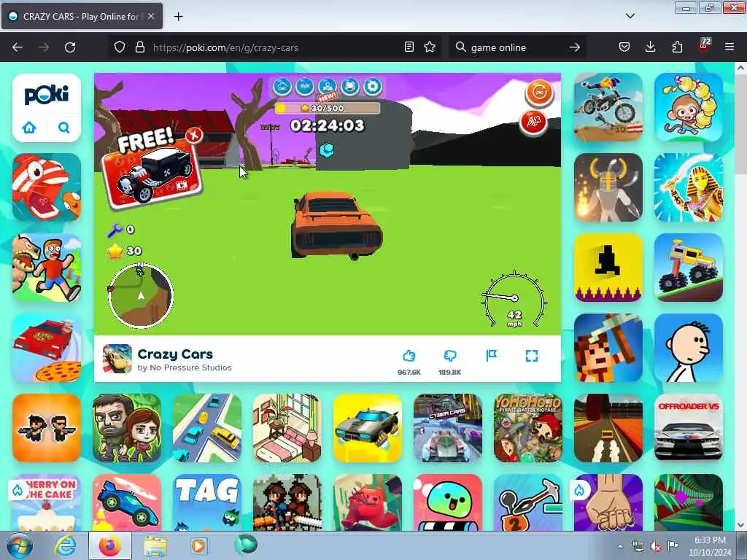Open the dirt bike stunt game thumbnail
The height and width of the screenshot is (560, 747).
(608, 107)
